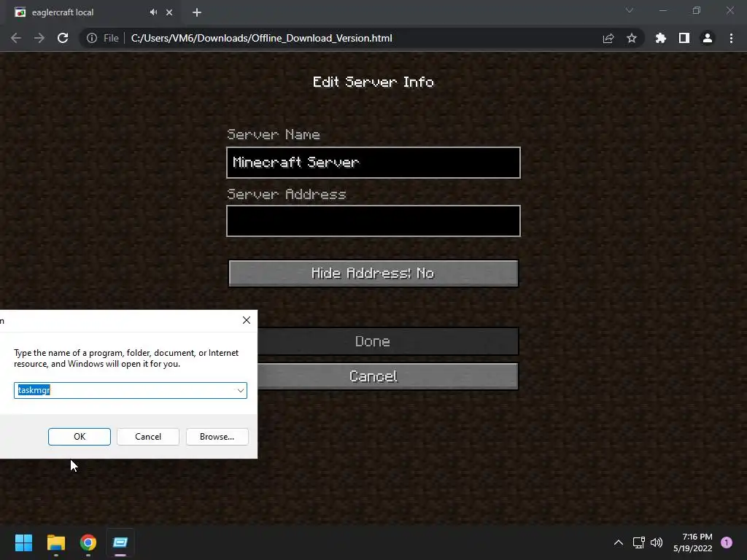Open the notification badge showing 1
Screen dimensions: 747x560
(727, 542)
